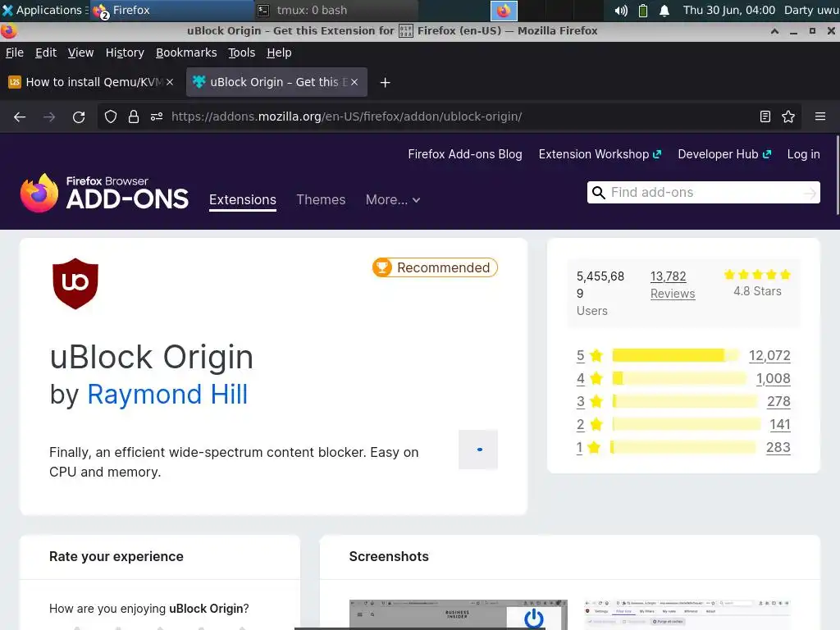Toggle reader view icon
This screenshot has height=630, width=840.
(765, 116)
